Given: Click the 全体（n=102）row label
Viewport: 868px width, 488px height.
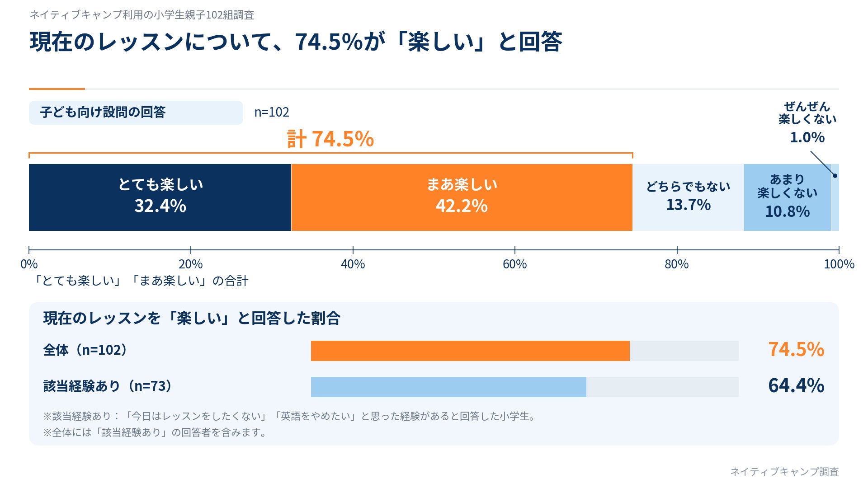Looking at the screenshot, I should coord(86,350).
